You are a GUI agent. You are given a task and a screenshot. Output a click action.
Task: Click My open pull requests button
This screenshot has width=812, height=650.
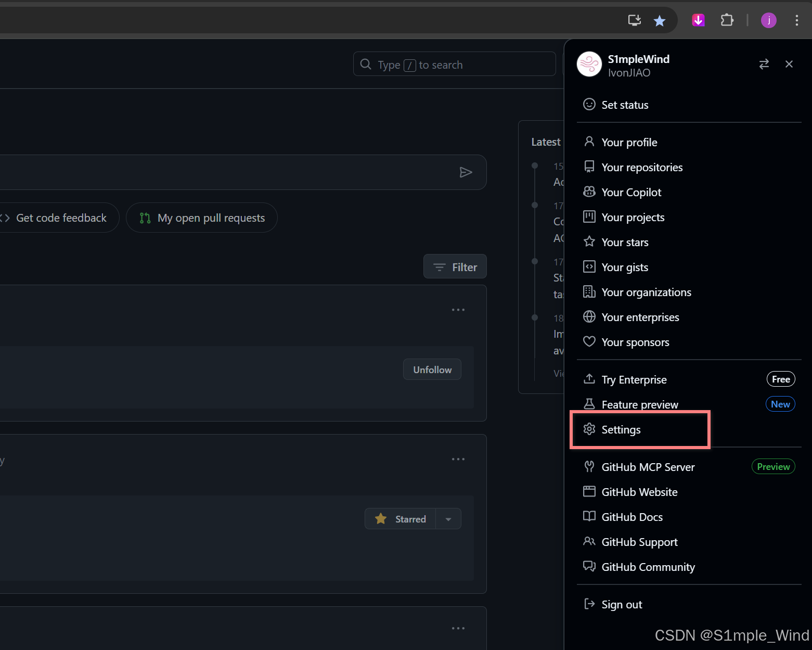202,218
